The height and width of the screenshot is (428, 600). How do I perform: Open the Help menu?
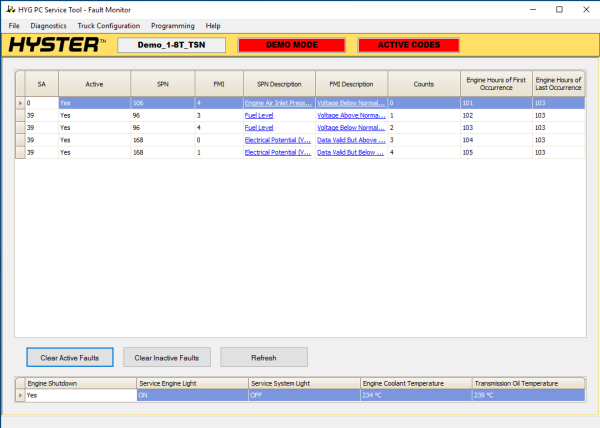click(213, 26)
